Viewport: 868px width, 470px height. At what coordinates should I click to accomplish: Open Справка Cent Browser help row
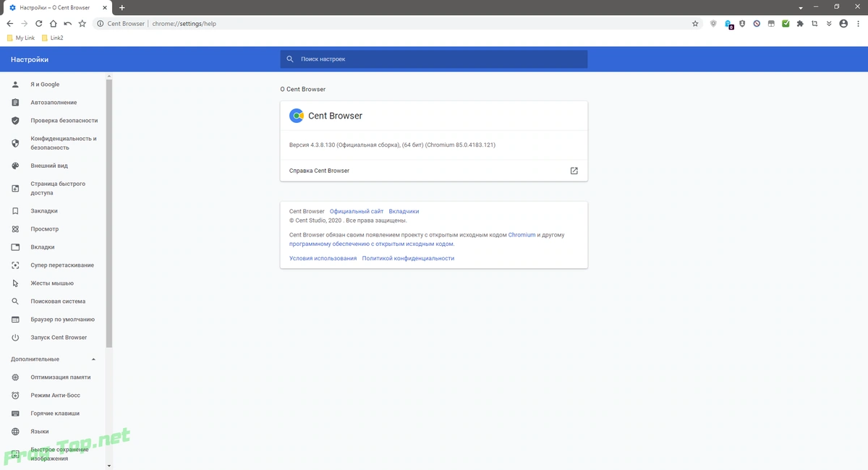click(434, 171)
